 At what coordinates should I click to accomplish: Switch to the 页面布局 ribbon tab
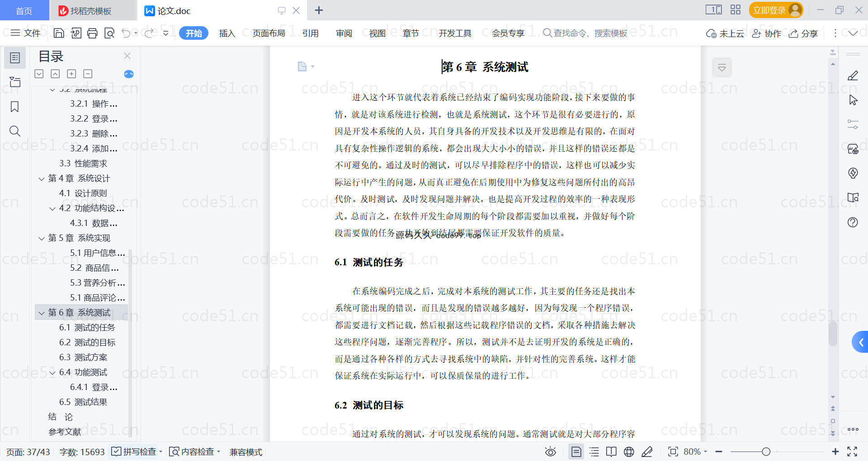tap(269, 33)
